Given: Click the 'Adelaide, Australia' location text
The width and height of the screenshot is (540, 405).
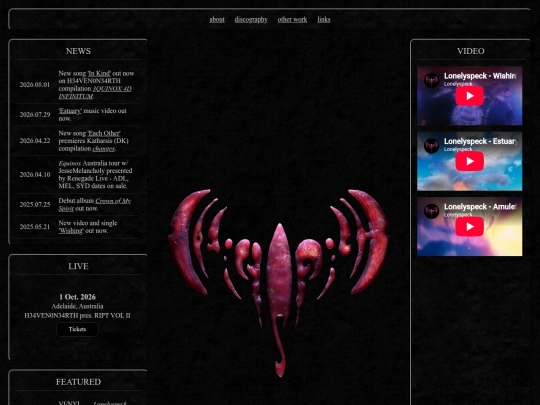Looking at the screenshot, I should coord(77,306).
